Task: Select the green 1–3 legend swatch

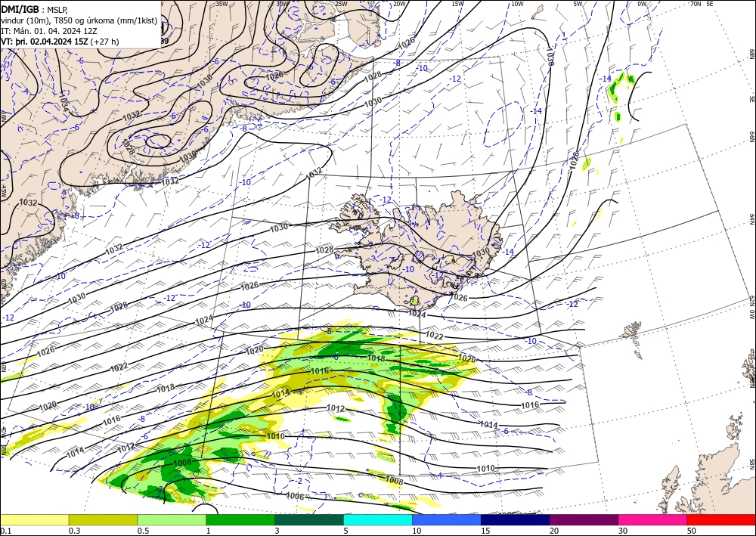Action: (x=240, y=519)
